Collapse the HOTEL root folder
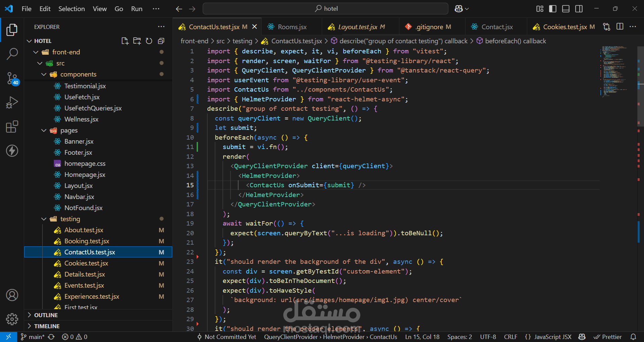Viewport: 644px width, 342px height. click(x=30, y=41)
